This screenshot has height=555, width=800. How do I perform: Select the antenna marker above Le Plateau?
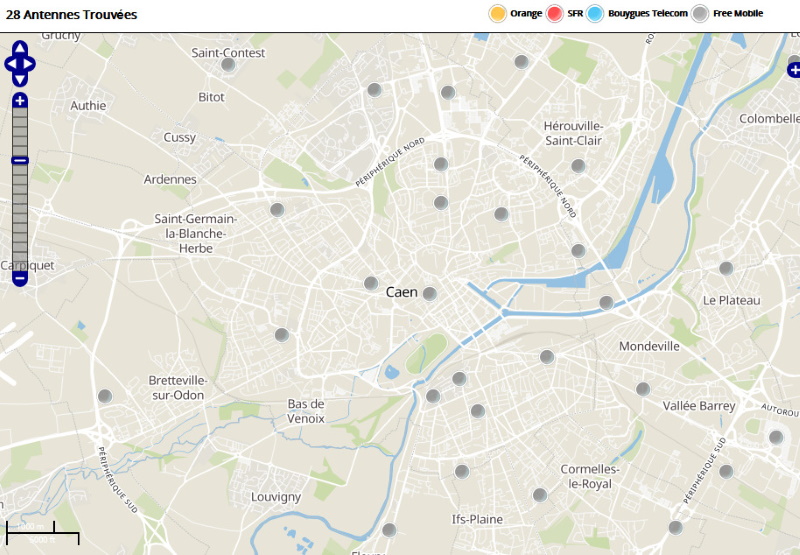726,268
